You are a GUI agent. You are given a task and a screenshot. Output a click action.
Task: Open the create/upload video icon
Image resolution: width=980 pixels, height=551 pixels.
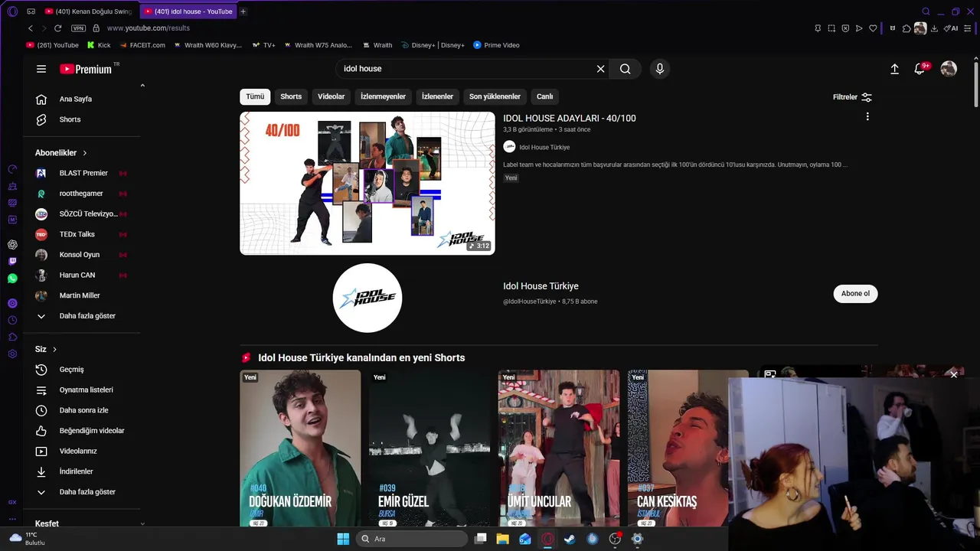coord(894,69)
